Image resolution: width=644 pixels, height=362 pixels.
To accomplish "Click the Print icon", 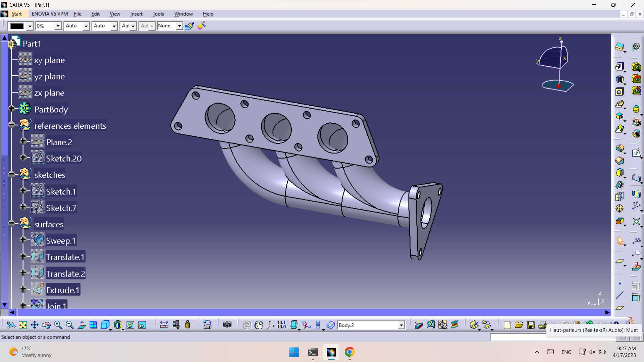I will (542, 325).
